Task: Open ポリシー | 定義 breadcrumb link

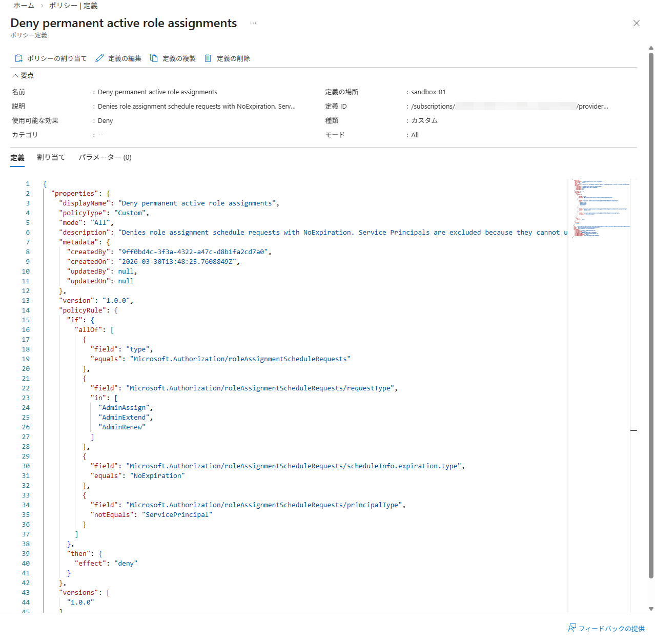Action: 73,6
